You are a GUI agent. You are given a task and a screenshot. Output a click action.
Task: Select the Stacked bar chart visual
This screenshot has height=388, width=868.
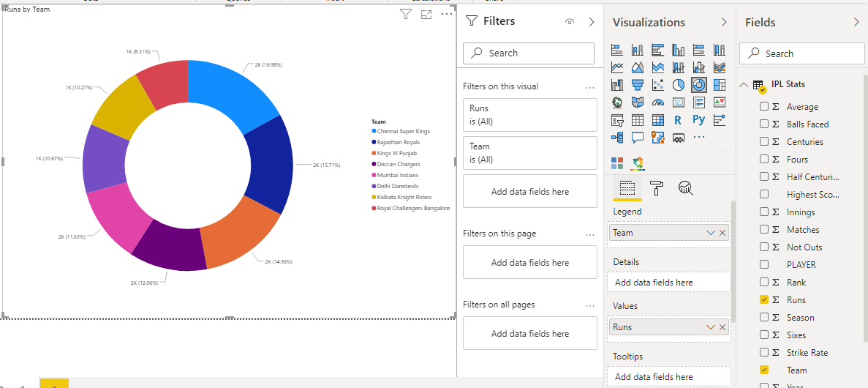click(617, 50)
